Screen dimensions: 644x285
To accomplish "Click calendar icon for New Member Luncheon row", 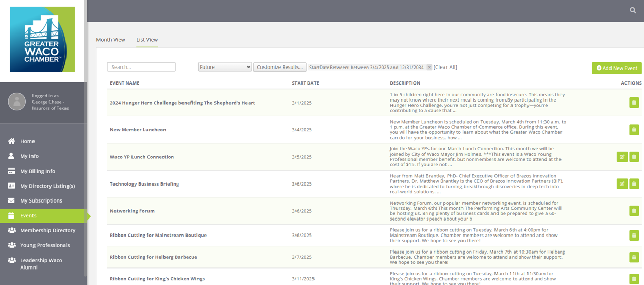I will [634, 130].
